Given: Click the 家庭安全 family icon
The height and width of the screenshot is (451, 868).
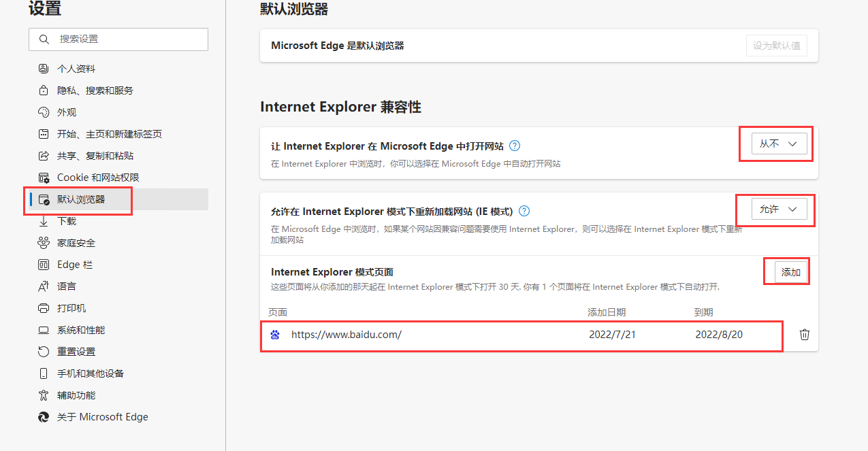Looking at the screenshot, I should [44, 243].
